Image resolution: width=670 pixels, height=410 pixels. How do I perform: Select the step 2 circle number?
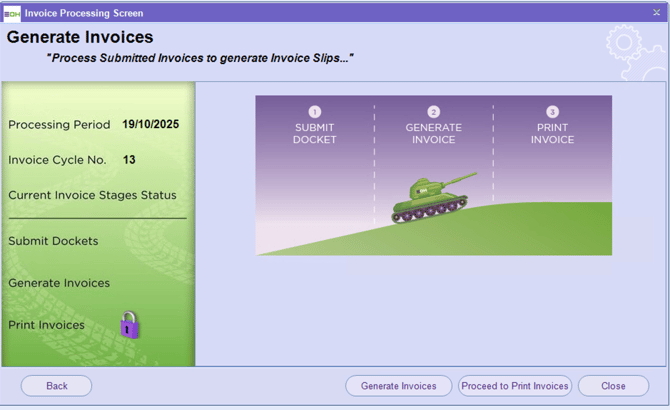[433, 112]
